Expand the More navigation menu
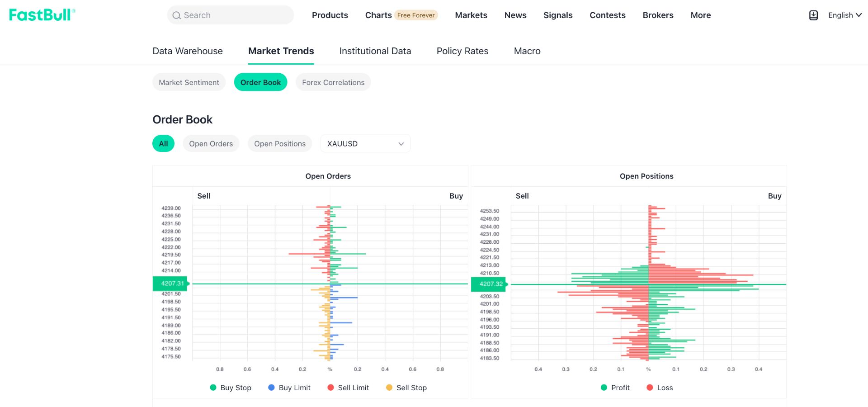The image size is (868, 407). (700, 15)
